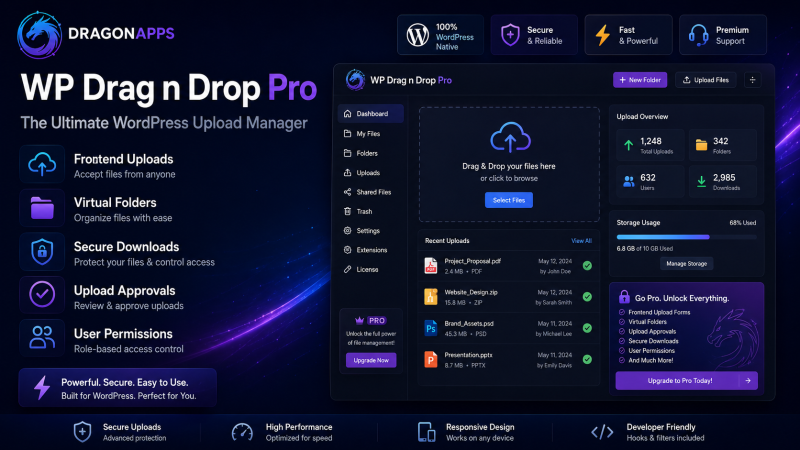Viewport: 800px width, 450px height.
Task: Click the Users stat people icon
Action: point(629,182)
